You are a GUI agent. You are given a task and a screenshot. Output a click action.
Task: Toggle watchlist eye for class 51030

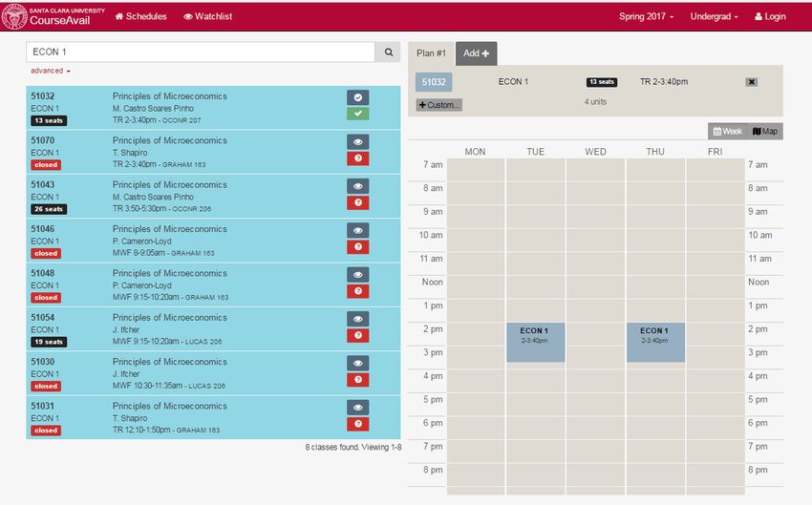358,363
